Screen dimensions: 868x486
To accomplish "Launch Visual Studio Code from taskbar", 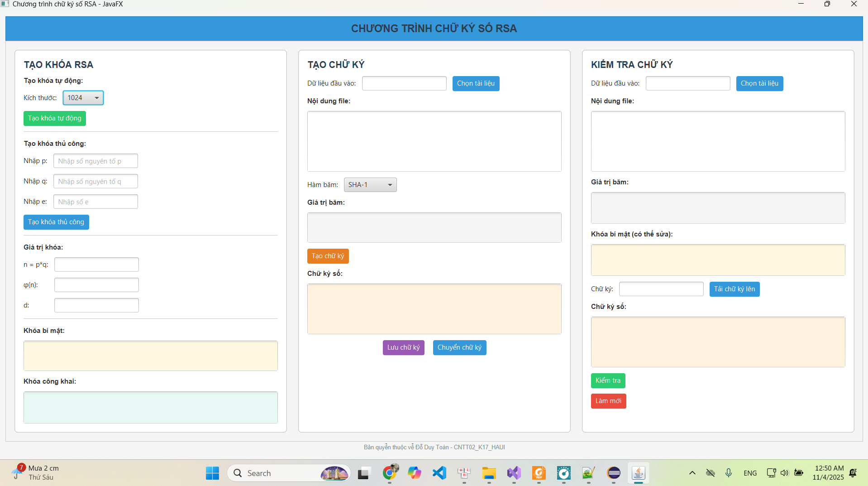I will [439, 473].
